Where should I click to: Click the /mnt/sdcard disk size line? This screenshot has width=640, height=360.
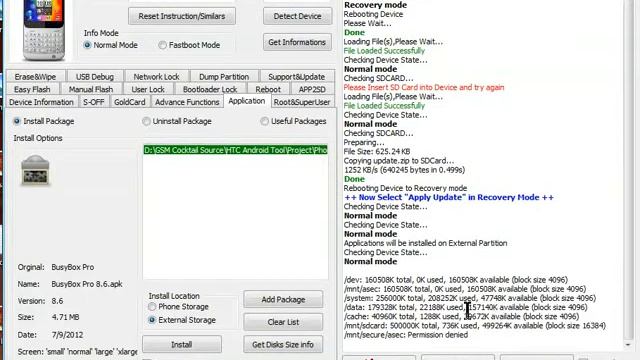(475, 326)
